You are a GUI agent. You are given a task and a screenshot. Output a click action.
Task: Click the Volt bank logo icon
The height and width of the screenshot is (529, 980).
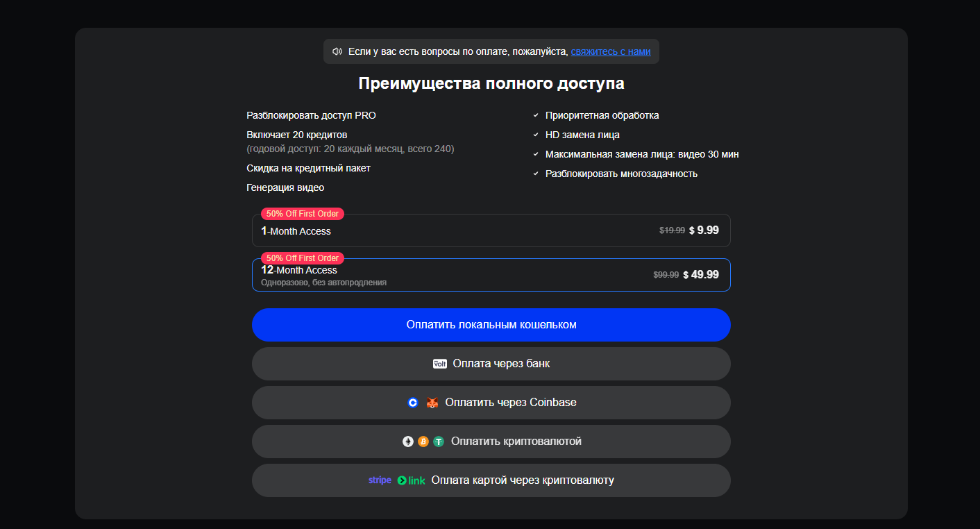(440, 364)
